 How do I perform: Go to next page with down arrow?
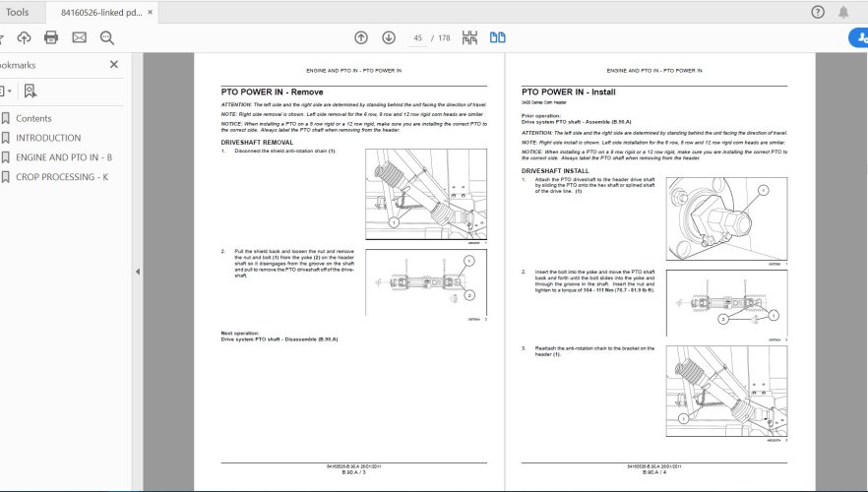pyautogui.click(x=389, y=37)
